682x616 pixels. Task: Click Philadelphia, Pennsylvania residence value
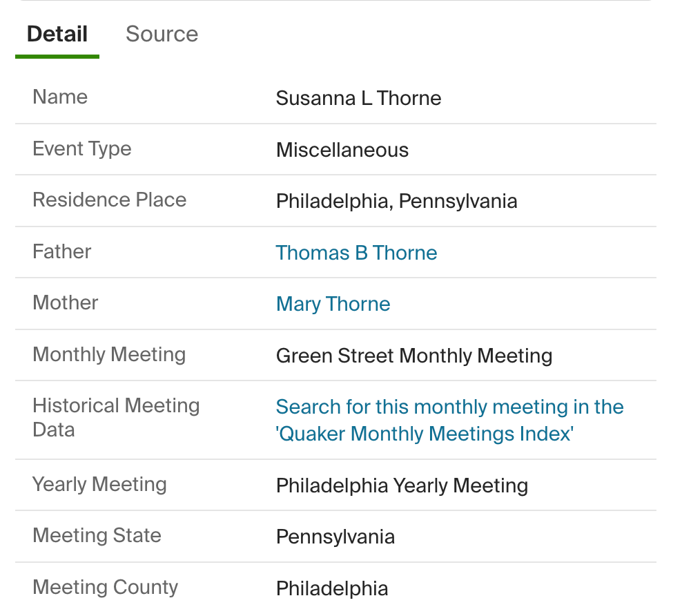click(x=396, y=201)
